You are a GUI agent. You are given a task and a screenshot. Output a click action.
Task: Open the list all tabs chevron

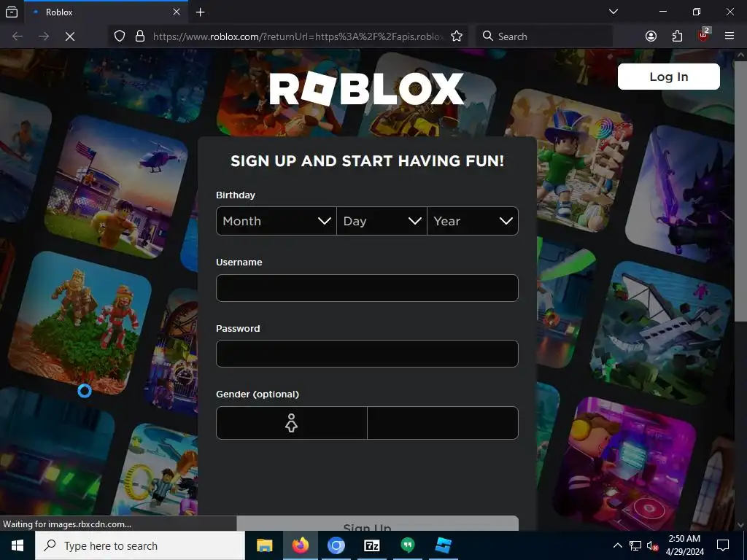pos(614,12)
